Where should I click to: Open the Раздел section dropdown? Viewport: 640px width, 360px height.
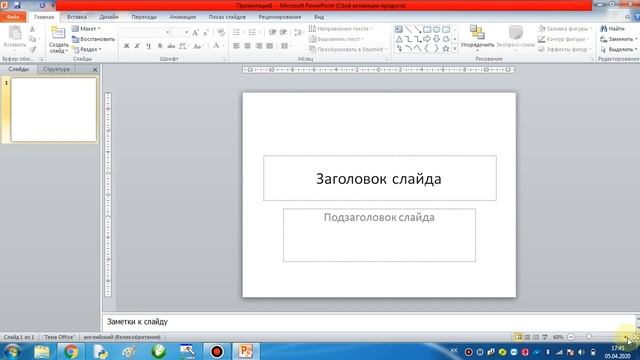pyautogui.click(x=87, y=49)
